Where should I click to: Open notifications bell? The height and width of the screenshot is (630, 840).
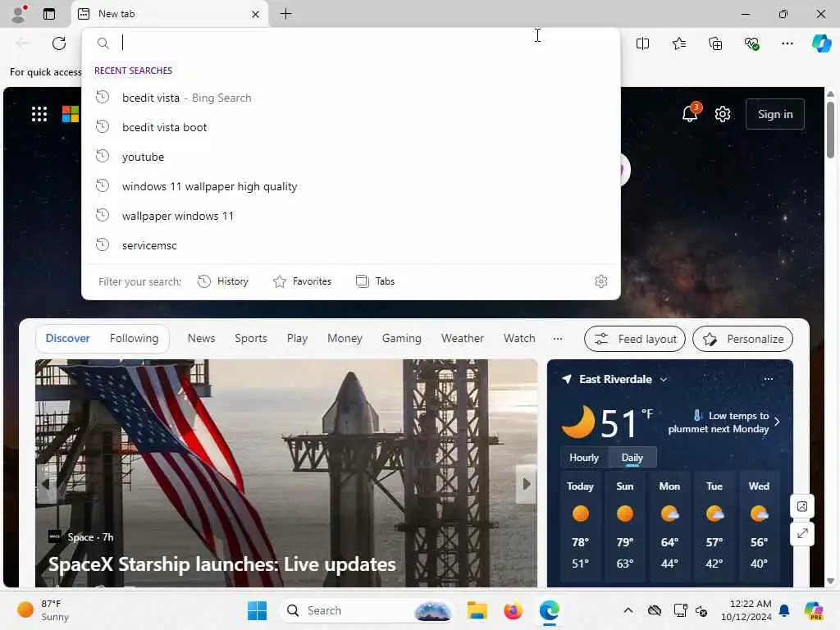click(x=690, y=113)
